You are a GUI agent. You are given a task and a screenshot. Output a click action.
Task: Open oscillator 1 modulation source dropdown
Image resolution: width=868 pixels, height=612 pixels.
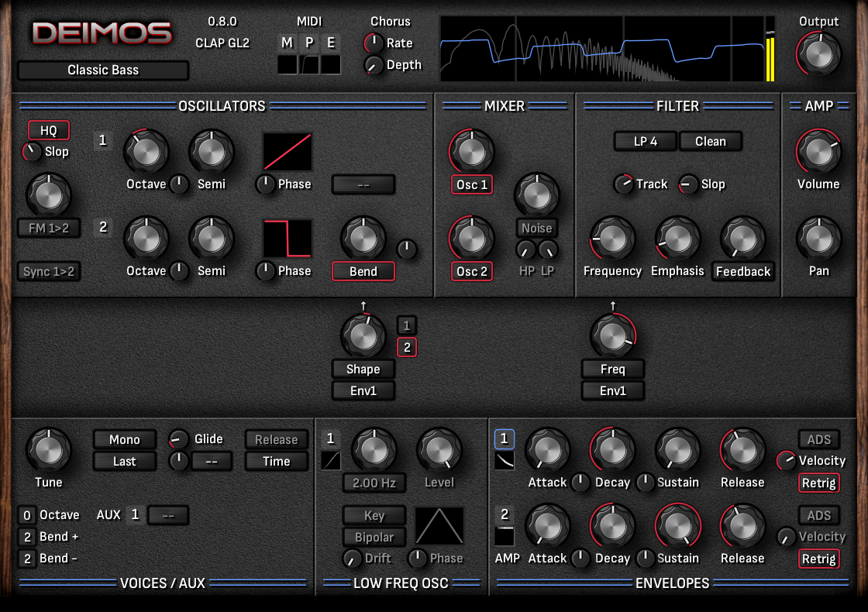363,185
